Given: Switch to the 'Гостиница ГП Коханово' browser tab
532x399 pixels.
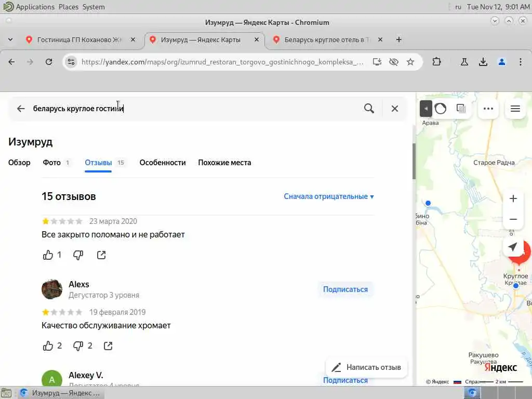Looking at the screenshot, I should pos(79,39).
